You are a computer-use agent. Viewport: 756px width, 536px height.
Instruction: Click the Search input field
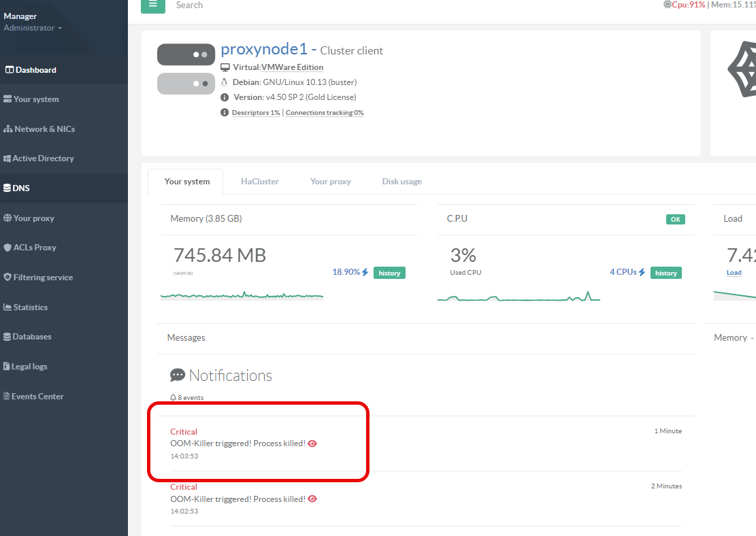click(272, 5)
